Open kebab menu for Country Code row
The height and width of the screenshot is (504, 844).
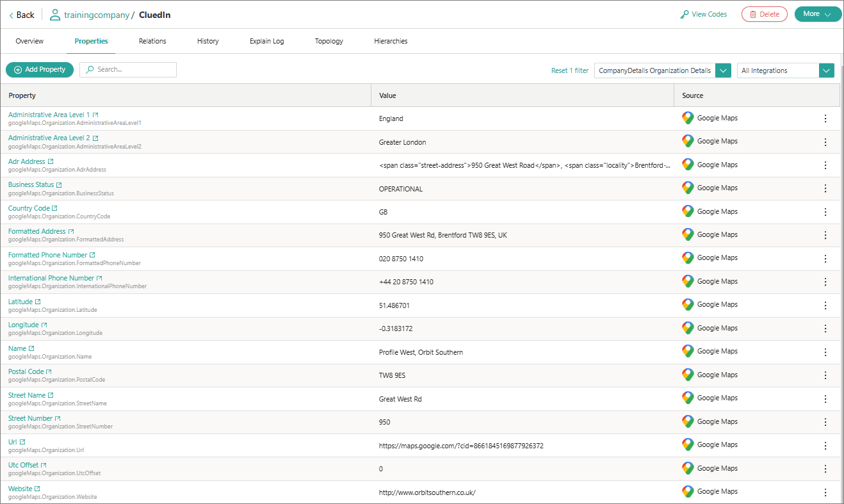coord(825,212)
